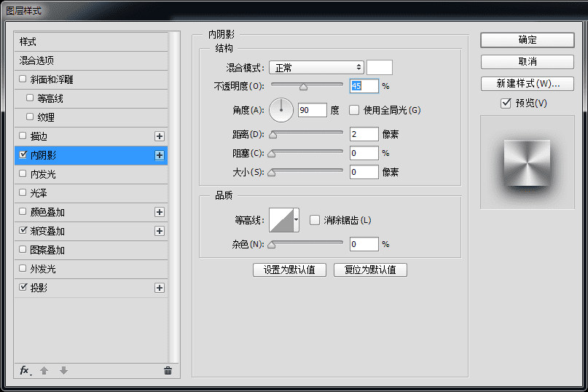Open the 混合模式 dropdown
This screenshot has height=392, width=588.
pyautogui.click(x=316, y=68)
